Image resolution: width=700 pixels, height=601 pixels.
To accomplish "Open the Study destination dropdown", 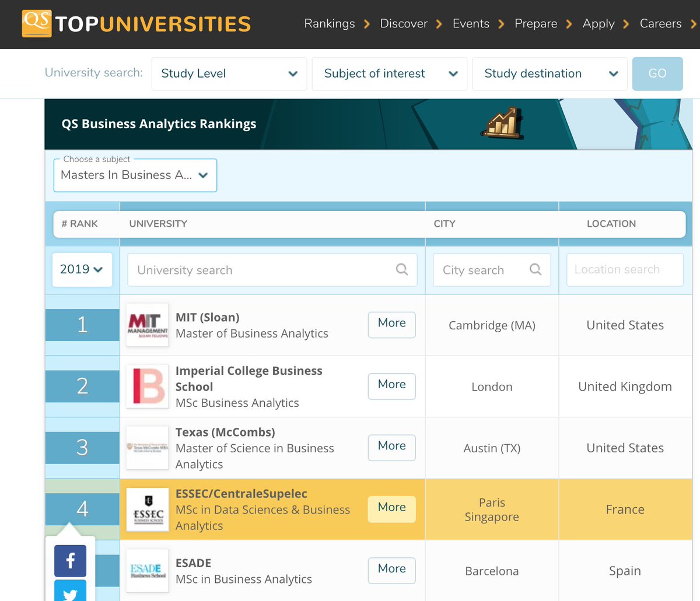I will click(549, 73).
